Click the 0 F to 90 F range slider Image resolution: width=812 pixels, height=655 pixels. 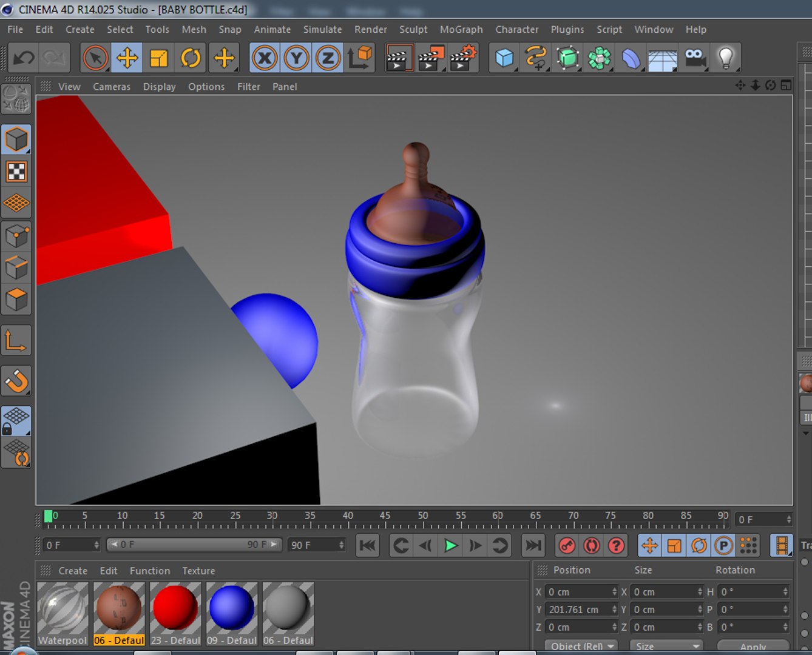[194, 545]
